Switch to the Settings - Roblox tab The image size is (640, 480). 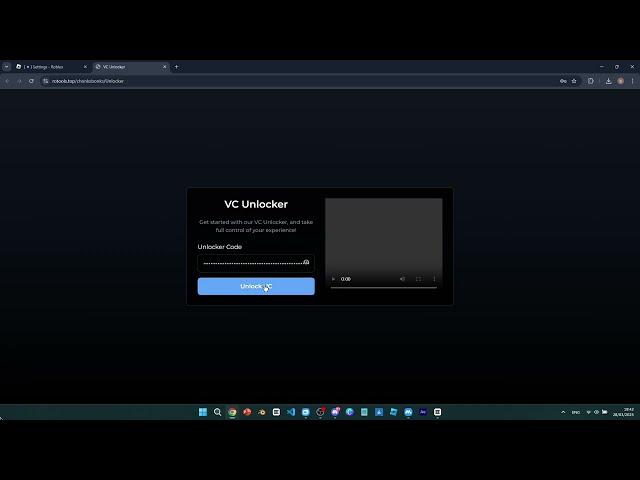[50, 67]
